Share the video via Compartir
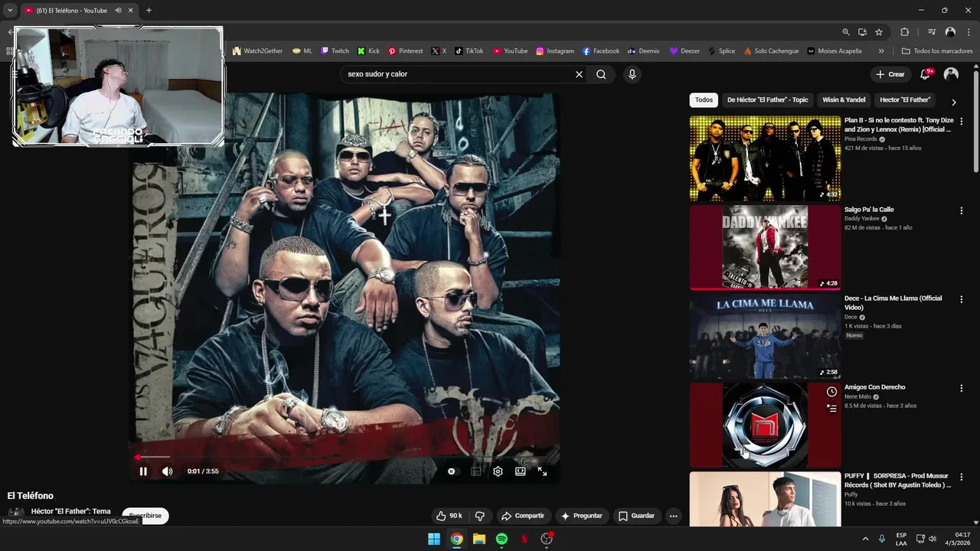The width and height of the screenshot is (980, 551). 523,516
